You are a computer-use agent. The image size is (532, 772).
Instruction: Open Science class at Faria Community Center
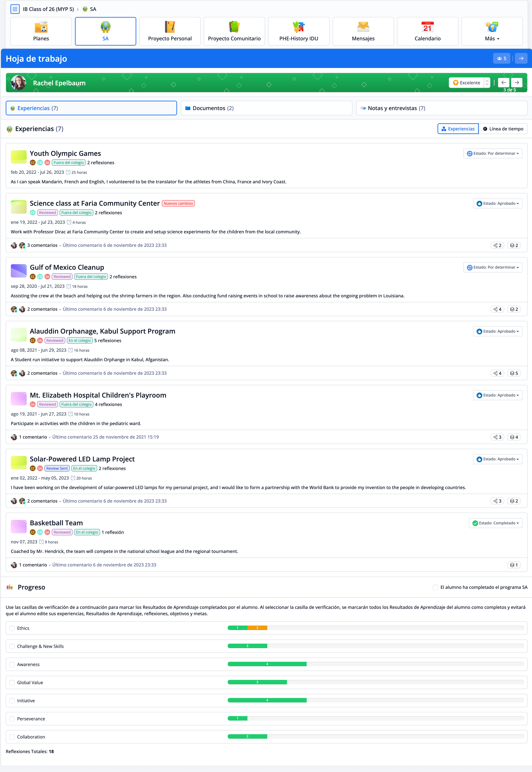point(95,203)
